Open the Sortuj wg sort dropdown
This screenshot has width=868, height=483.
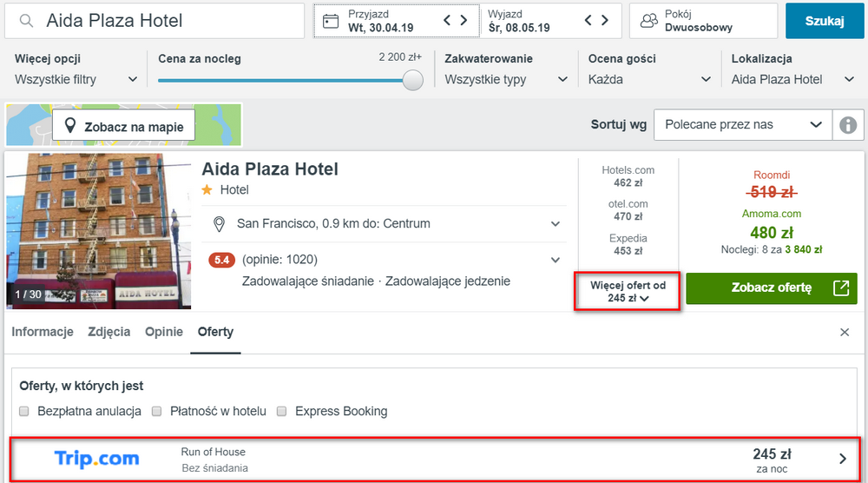[743, 124]
